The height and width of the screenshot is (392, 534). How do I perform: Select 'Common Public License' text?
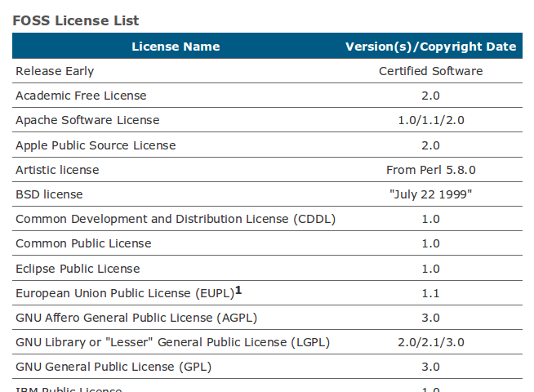pos(83,243)
